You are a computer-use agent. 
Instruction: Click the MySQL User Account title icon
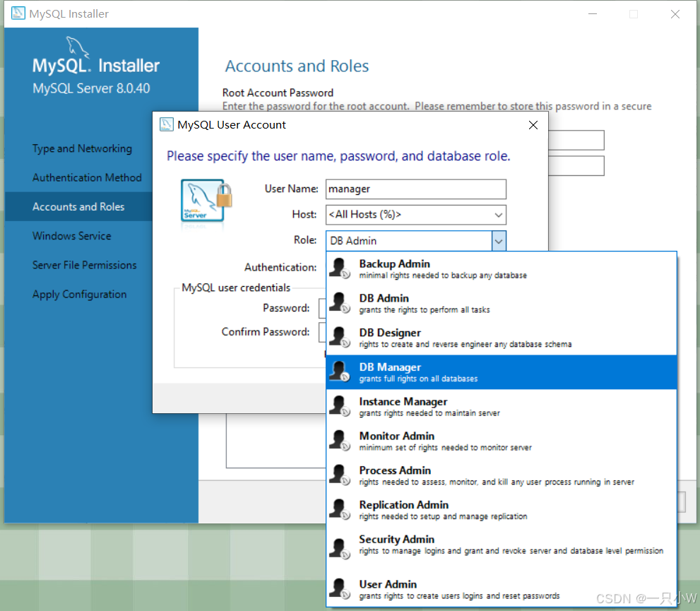click(167, 124)
